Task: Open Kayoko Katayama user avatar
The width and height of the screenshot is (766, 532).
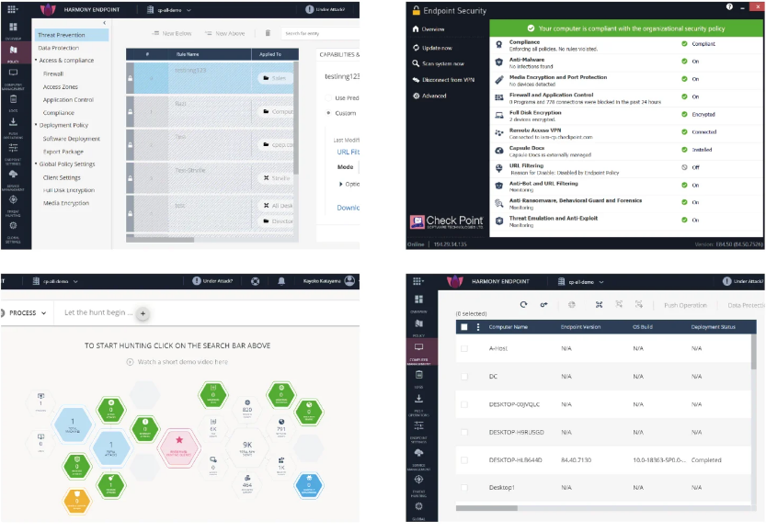Action: coord(349,280)
